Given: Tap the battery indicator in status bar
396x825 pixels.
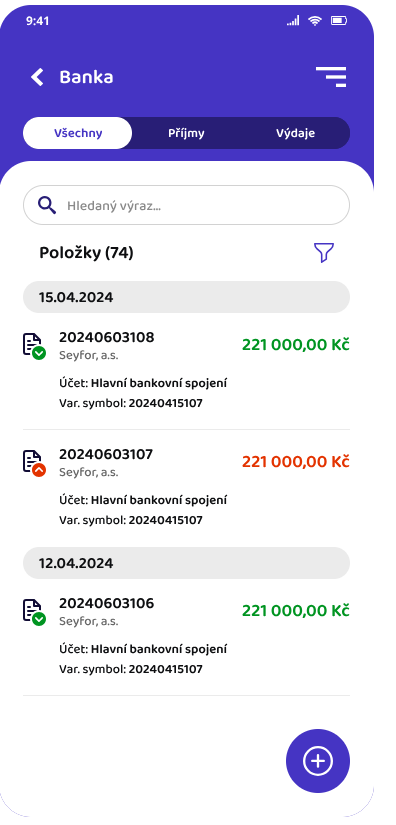Looking at the screenshot, I should 338,21.
